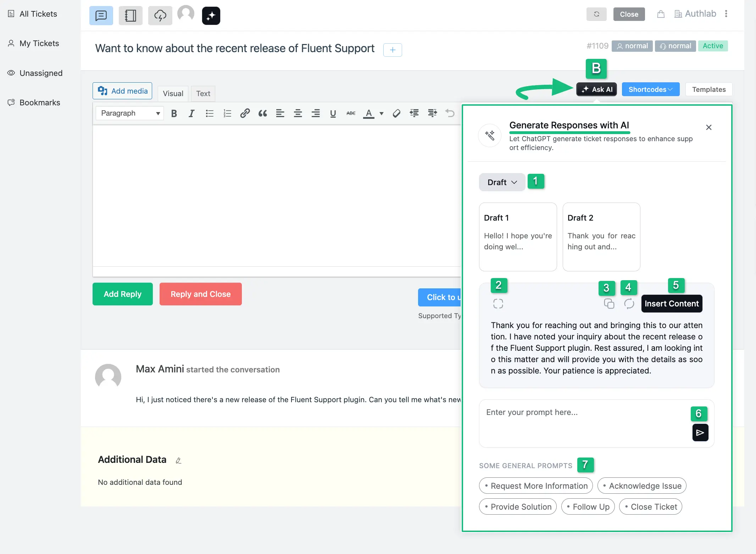Screen dimensions: 756x554
Task: Click Insert Content button
Action: 672,304
